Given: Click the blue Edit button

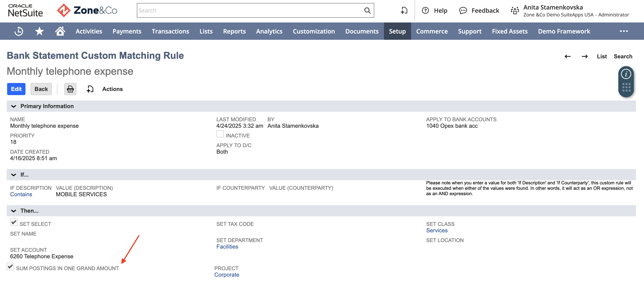Looking at the screenshot, I should pos(16,89).
